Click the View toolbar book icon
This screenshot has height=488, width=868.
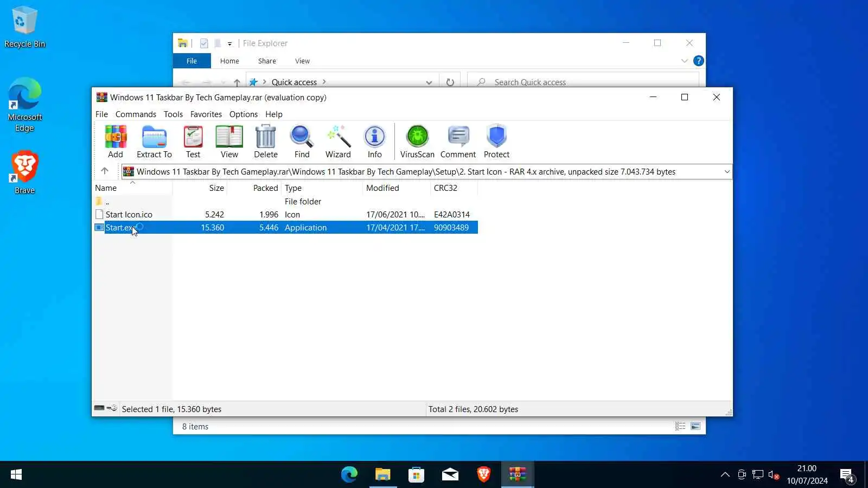click(229, 142)
